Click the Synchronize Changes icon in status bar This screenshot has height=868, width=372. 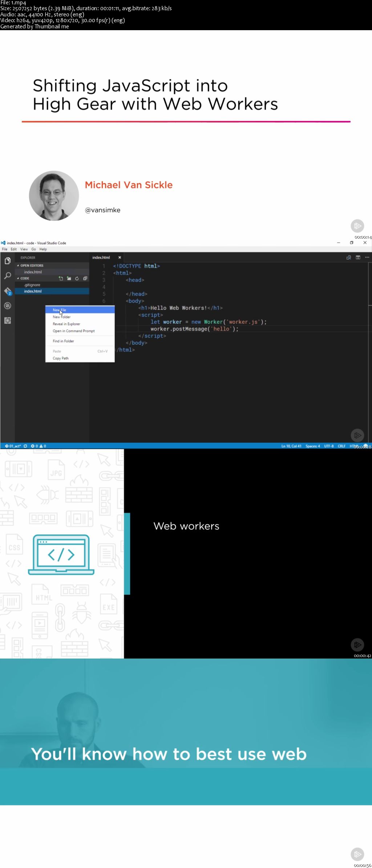point(25,446)
